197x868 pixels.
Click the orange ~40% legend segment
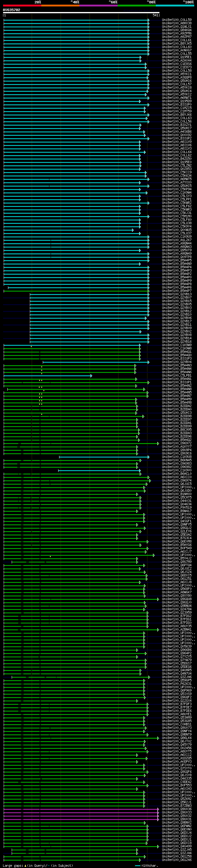click(x=60, y=6)
